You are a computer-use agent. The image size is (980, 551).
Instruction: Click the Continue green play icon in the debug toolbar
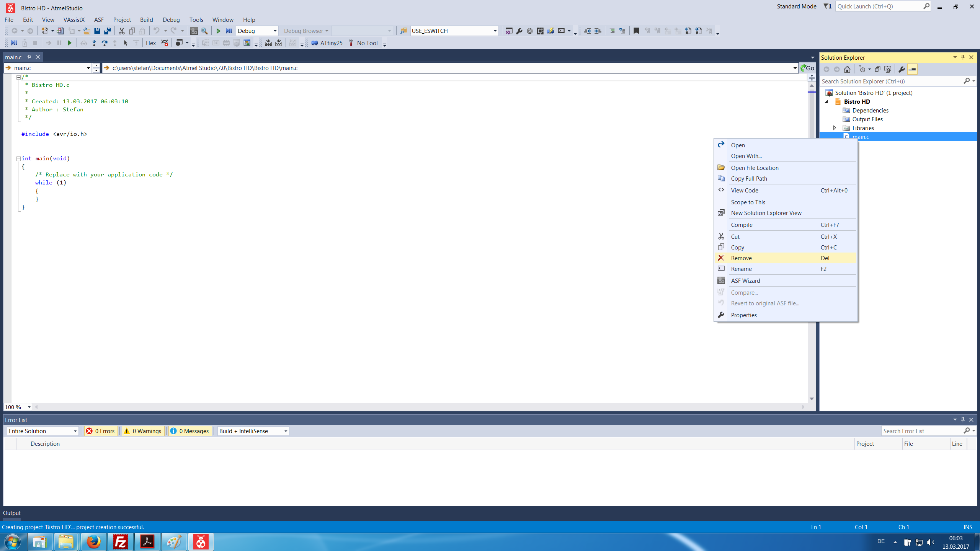(x=70, y=43)
